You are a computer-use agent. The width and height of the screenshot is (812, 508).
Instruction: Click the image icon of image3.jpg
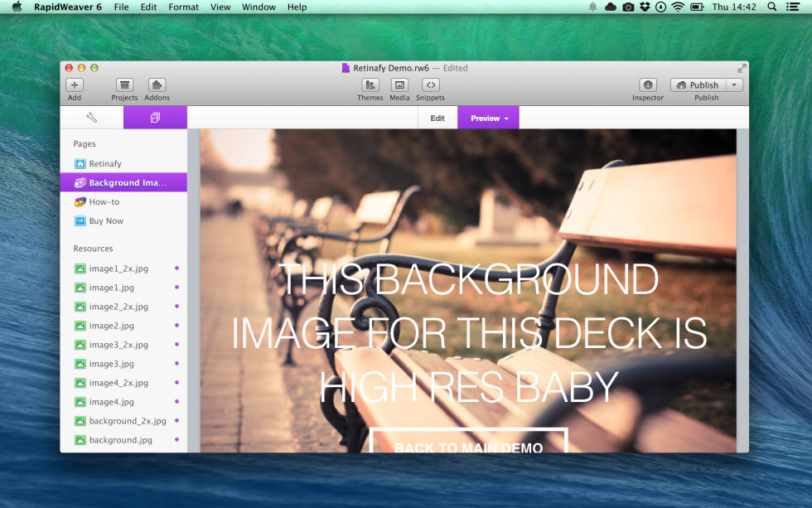pyautogui.click(x=80, y=364)
